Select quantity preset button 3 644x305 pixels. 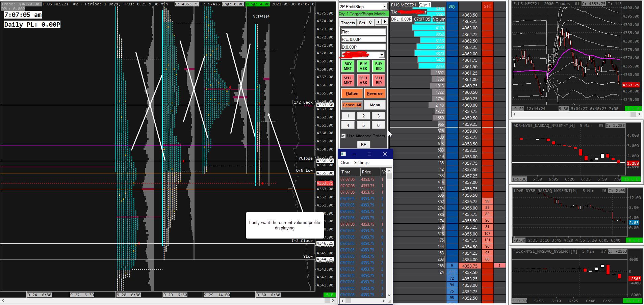378,116
